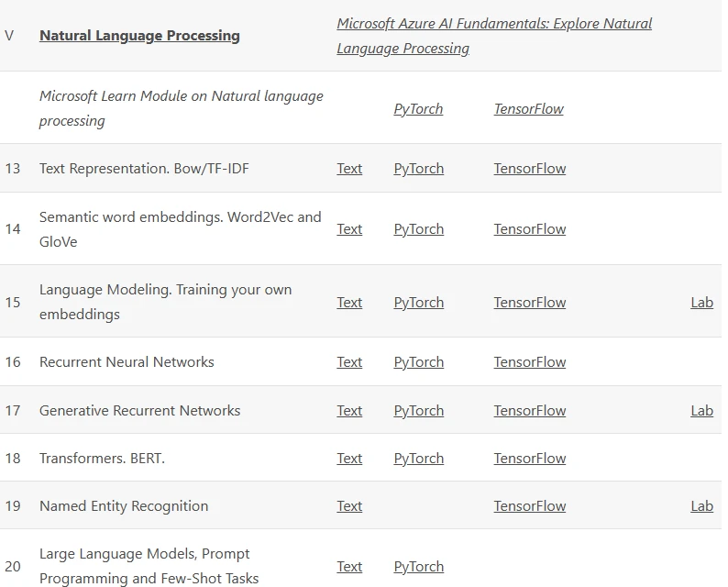Open PyTorch notebook for lesson 13 Bow/TF-IDF
Screen dimensions: 728x587
click(x=419, y=169)
